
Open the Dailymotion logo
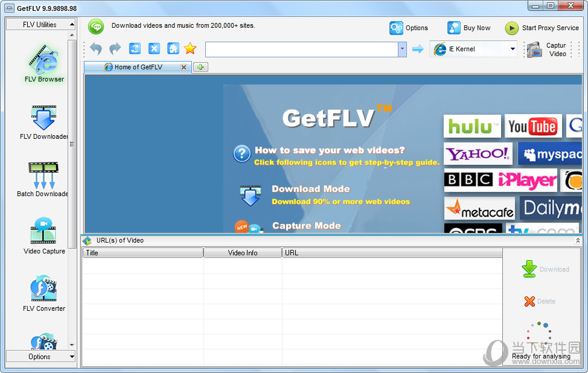click(551, 208)
